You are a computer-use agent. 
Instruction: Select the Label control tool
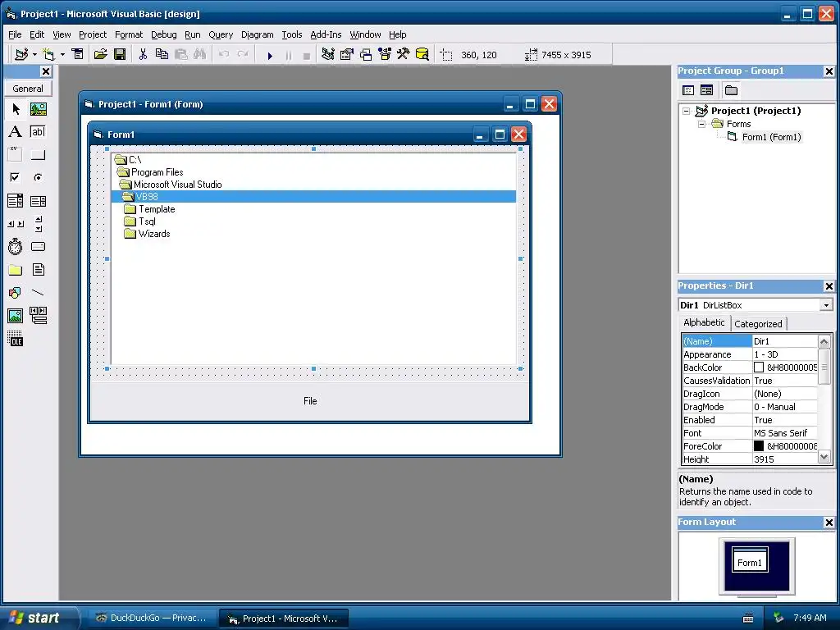tap(16, 132)
